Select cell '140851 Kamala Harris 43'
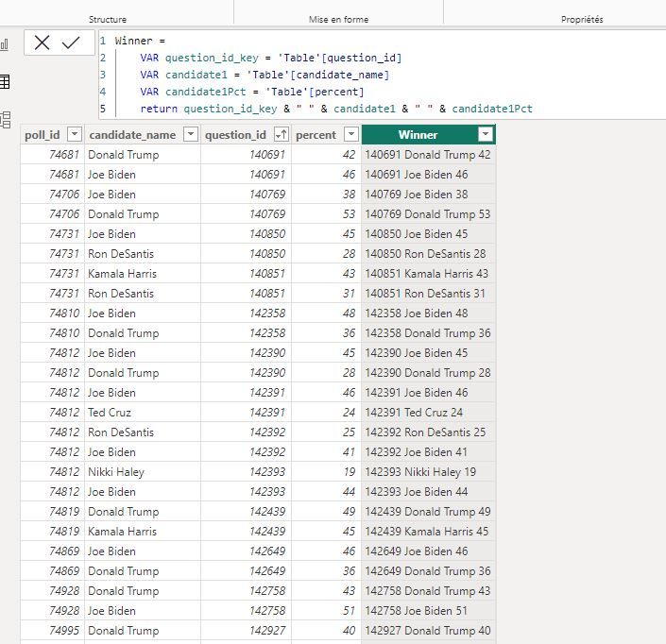 (428, 274)
